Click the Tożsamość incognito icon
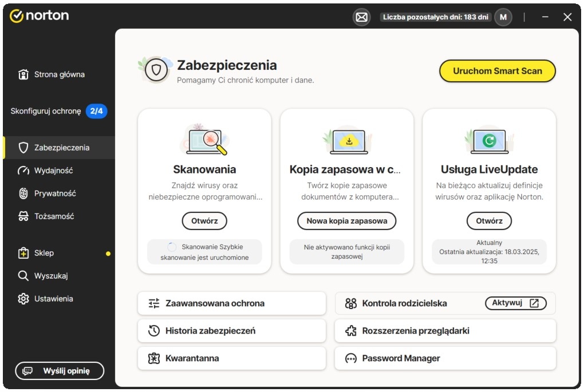This screenshot has width=584, height=392. click(23, 216)
